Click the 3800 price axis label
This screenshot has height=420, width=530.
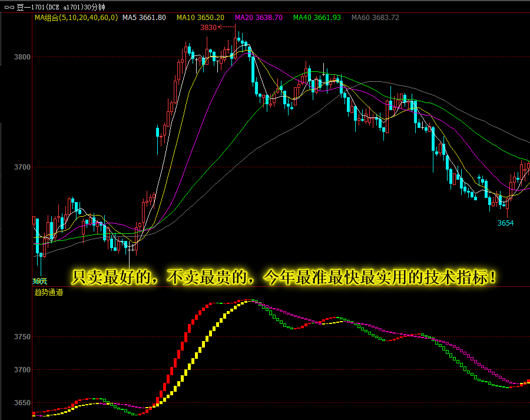[22, 57]
